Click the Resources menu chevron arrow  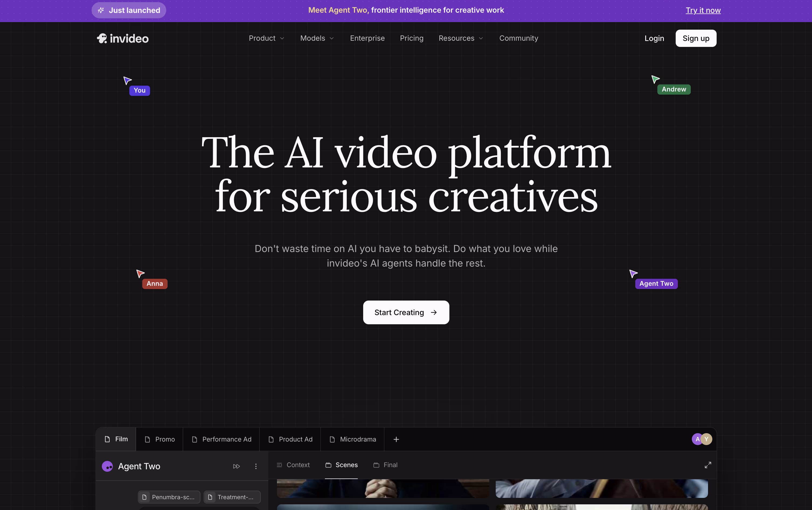coord(481,39)
